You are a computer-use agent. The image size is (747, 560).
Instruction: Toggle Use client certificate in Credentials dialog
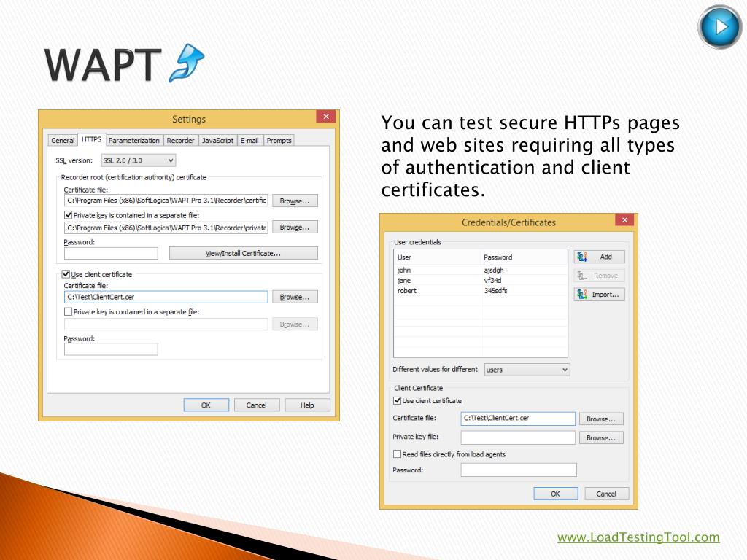397,401
